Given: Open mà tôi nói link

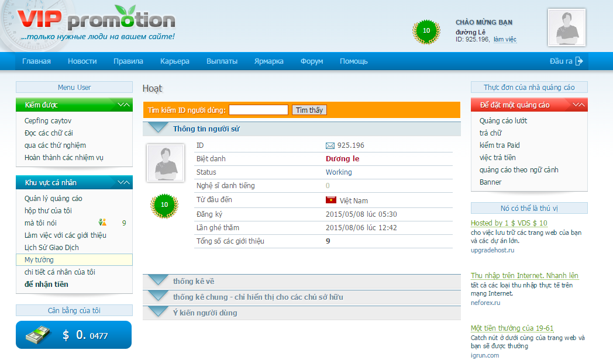Looking at the screenshot, I should coord(40,223).
